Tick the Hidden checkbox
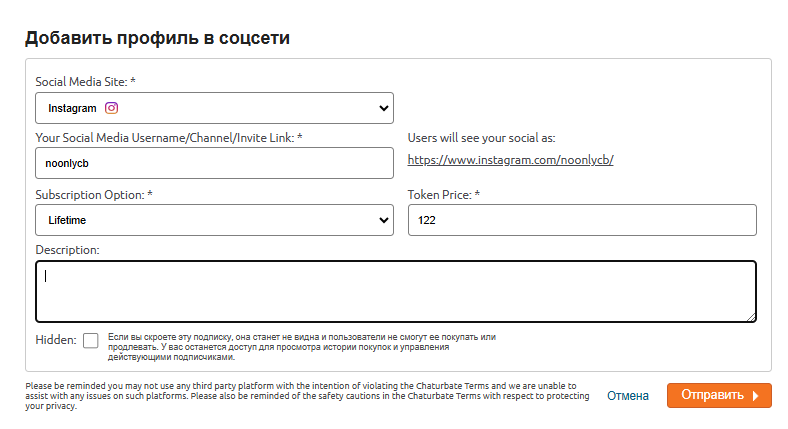The height and width of the screenshot is (429, 788). 91,340
